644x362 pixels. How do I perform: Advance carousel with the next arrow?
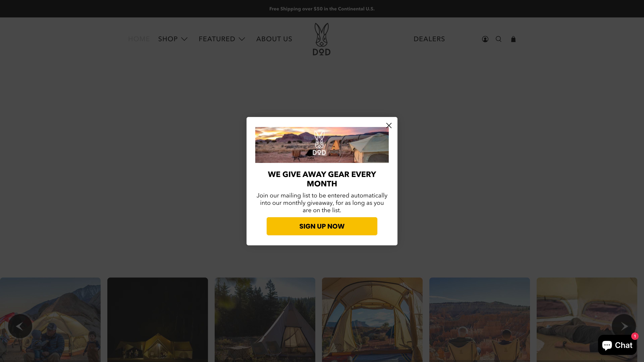click(x=624, y=326)
